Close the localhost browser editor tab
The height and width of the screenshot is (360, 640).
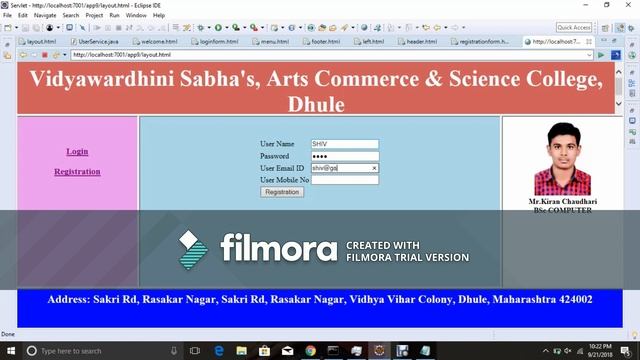coord(589,42)
